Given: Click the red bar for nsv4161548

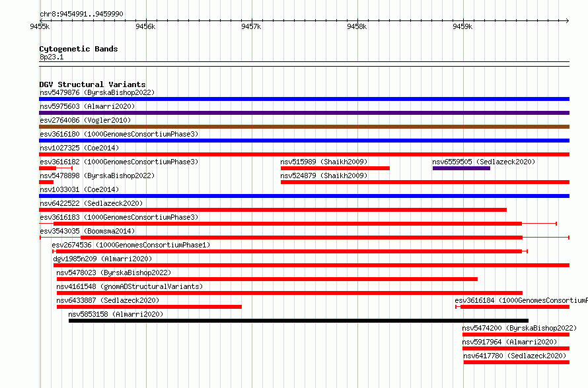Looking at the screenshot, I should pos(289,293).
